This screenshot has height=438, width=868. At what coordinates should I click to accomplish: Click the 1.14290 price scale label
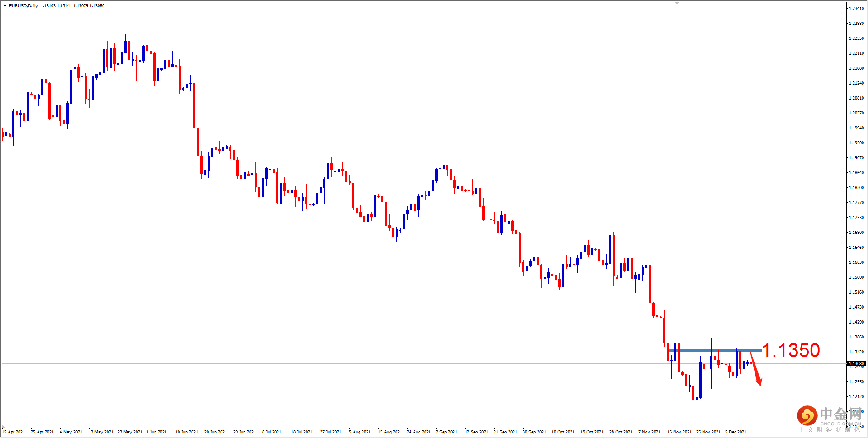coord(856,322)
